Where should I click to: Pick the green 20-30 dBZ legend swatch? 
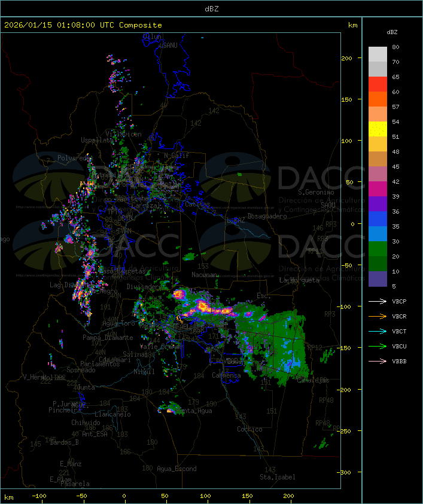[378, 249]
